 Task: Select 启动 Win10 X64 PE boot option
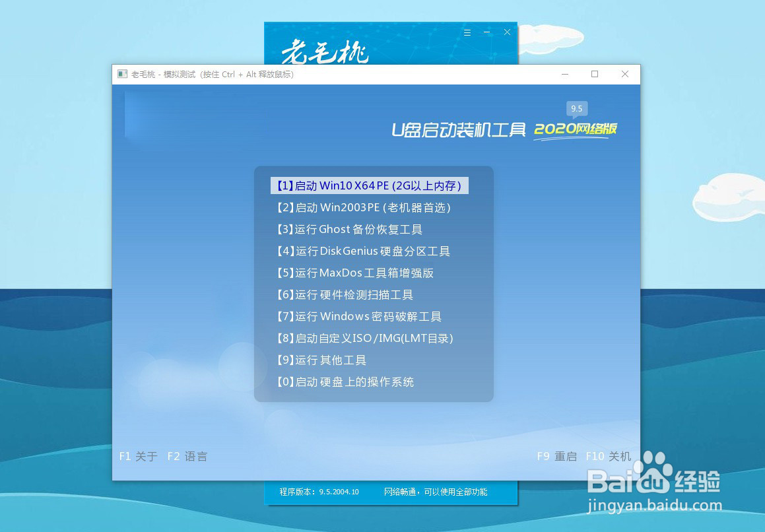click(x=370, y=185)
